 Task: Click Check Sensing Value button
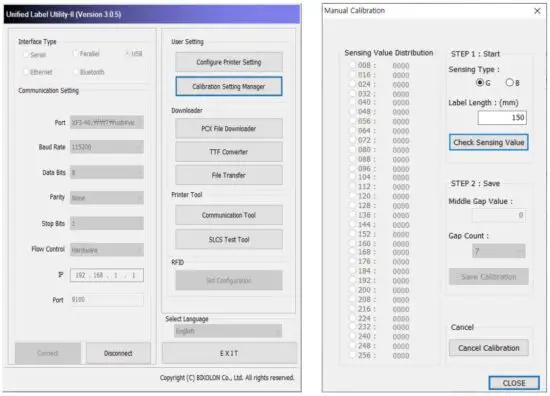pyautogui.click(x=489, y=142)
